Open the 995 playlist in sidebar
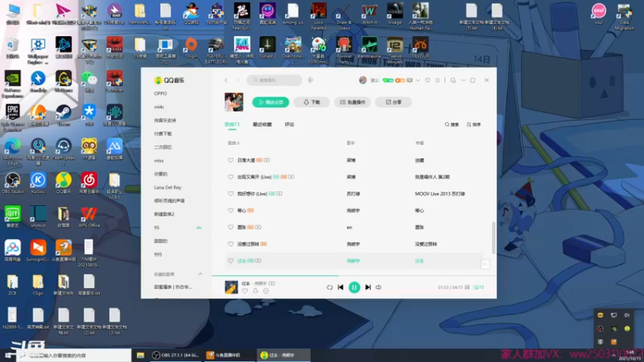Viewport: 644px width, 362px height. [x=158, y=254]
